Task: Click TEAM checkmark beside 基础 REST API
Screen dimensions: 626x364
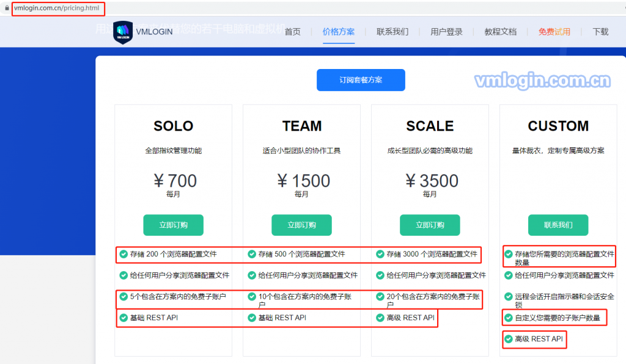Action: [x=252, y=318]
